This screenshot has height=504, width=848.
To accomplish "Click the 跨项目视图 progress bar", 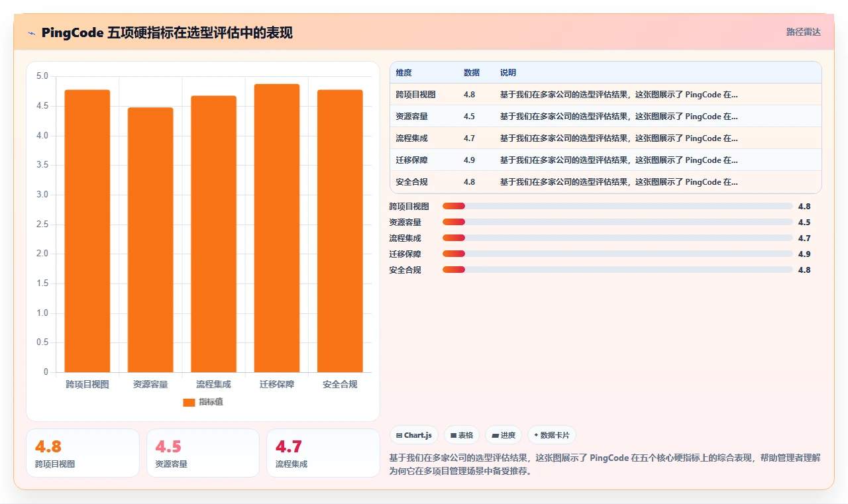I will 617,206.
